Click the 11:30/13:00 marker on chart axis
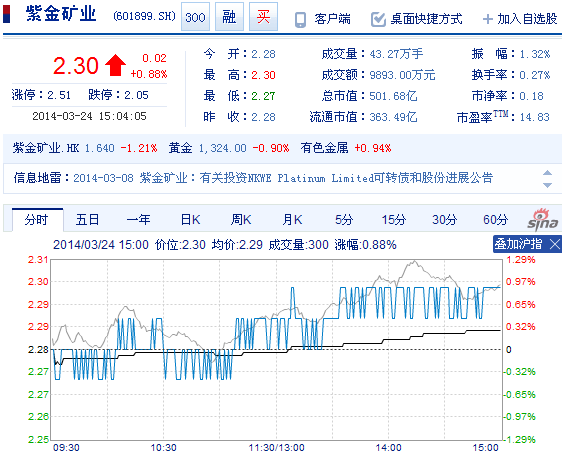The image size is (562, 452). point(276,447)
